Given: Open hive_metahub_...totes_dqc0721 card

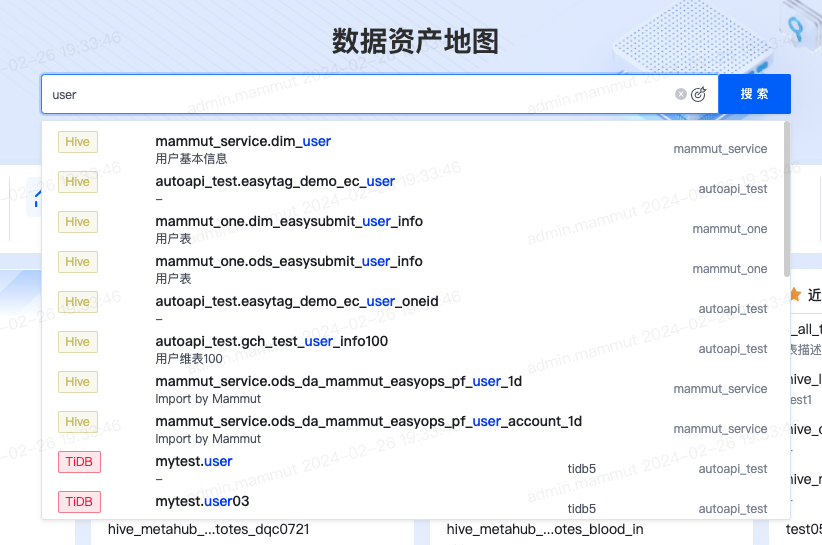Looking at the screenshot, I should (209, 529).
